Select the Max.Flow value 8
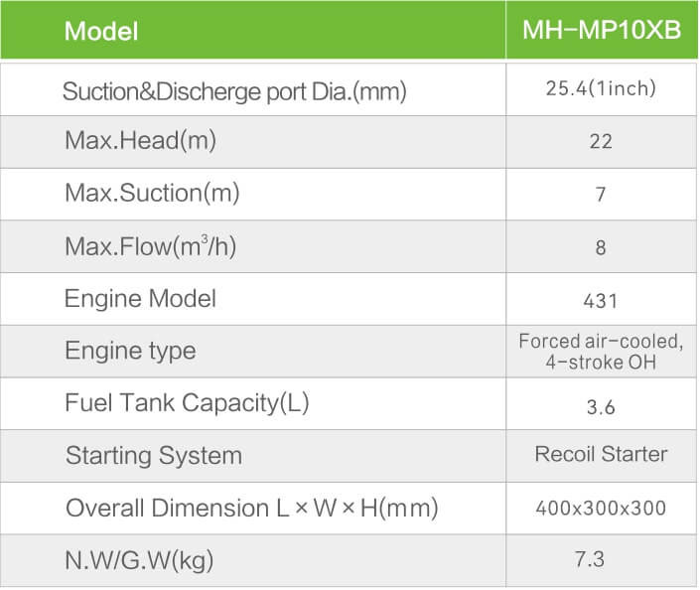700x590 pixels. point(601,246)
